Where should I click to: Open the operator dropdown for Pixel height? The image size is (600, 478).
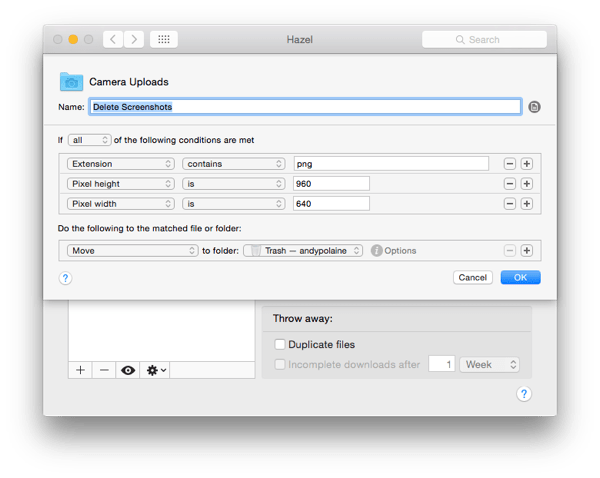point(234,184)
